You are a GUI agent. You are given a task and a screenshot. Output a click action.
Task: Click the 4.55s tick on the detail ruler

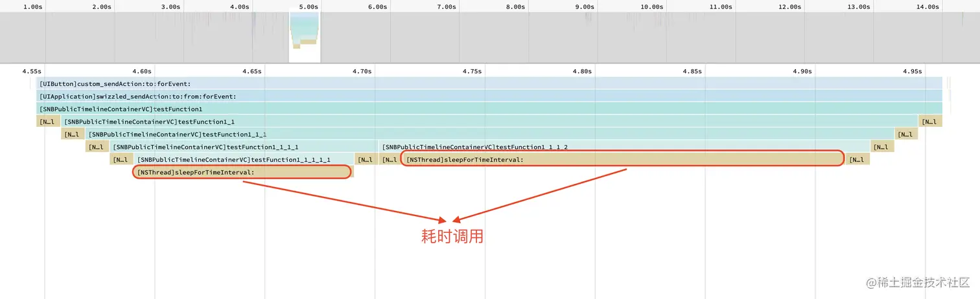[32, 71]
